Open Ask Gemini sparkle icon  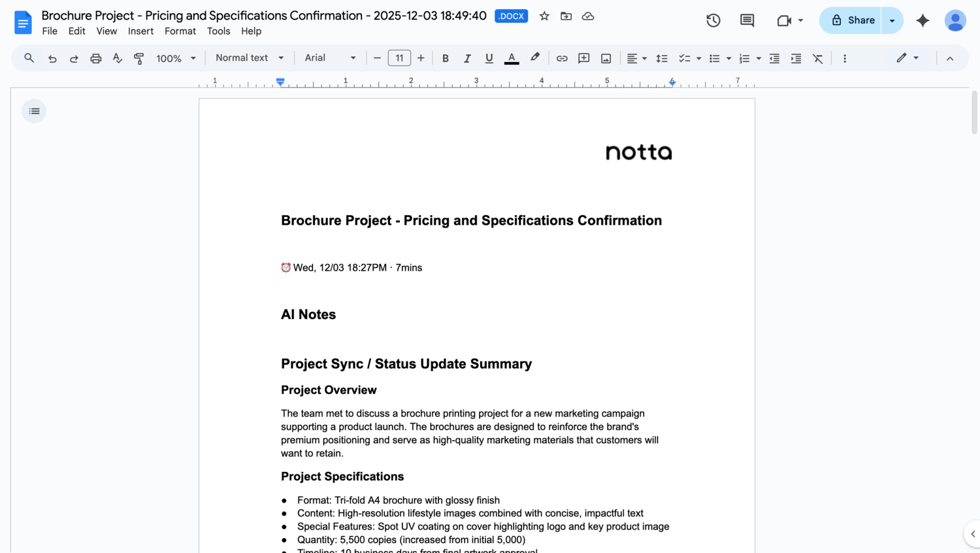[x=923, y=20]
